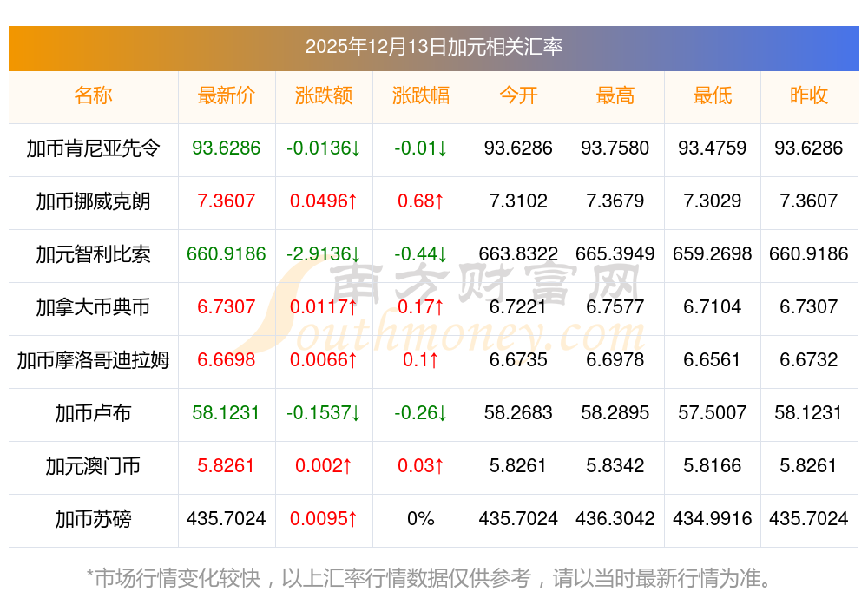Select the 最高 column header
868x605 pixels.
pos(615,95)
